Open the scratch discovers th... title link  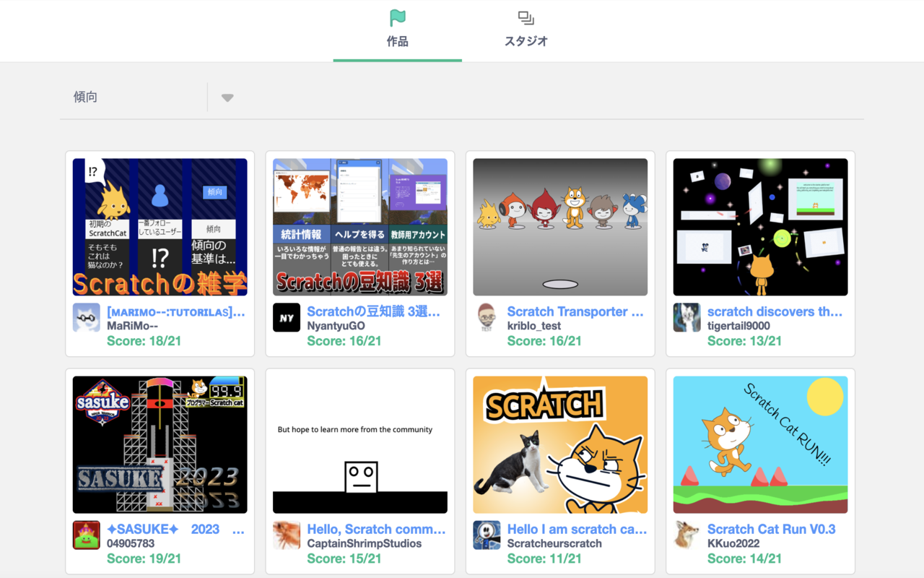(775, 311)
